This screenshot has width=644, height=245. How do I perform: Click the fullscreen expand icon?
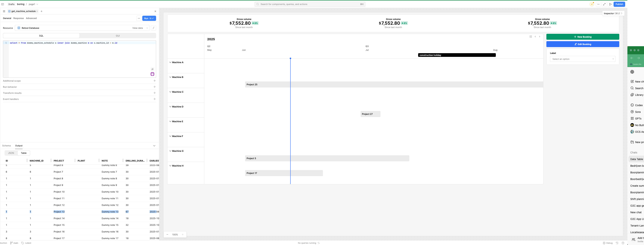[x=605, y=4]
